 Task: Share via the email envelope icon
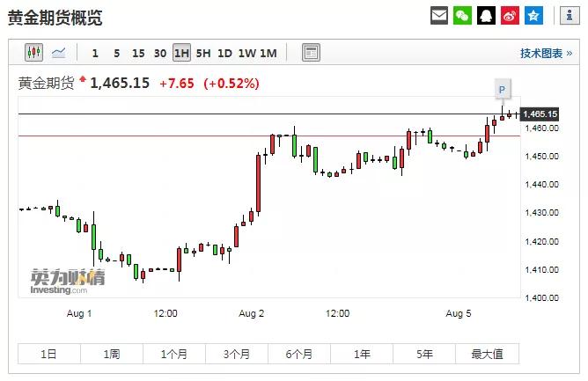[x=439, y=16]
